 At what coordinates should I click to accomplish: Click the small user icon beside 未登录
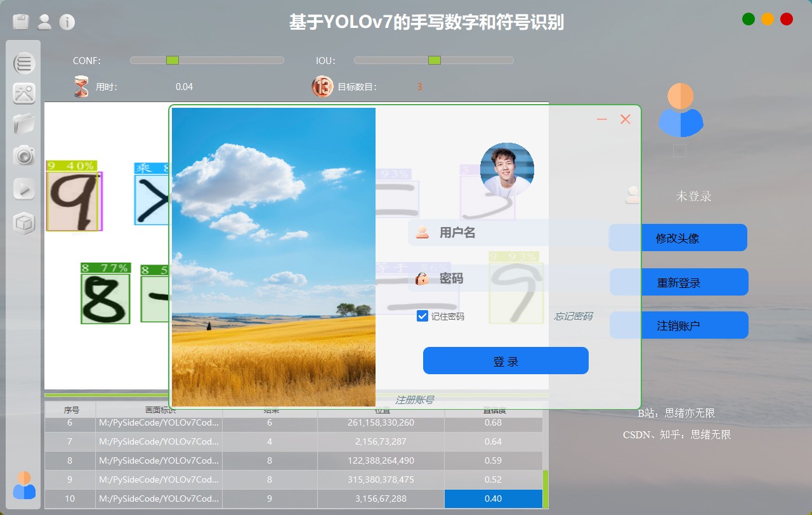pyautogui.click(x=632, y=195)
